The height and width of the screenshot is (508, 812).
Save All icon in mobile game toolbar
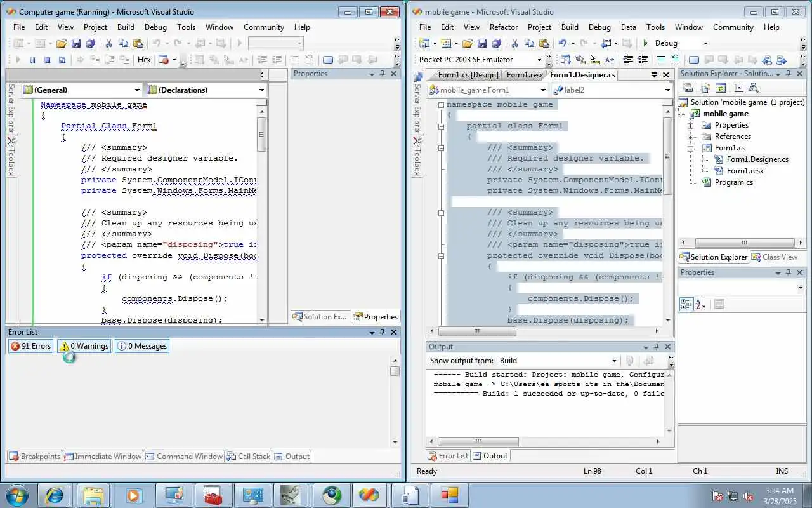[x=496, y=43]
